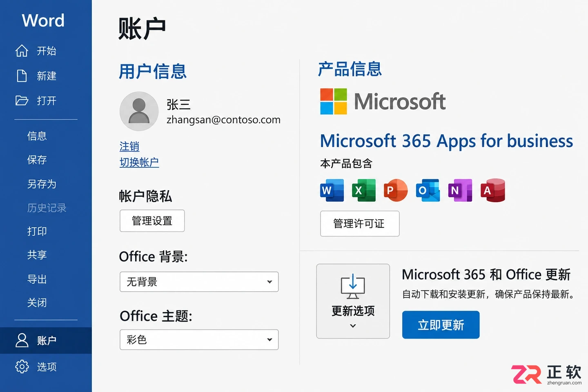Click the 帐户隐私 heading
Viewport: 588px width, 392px height.
145,196
